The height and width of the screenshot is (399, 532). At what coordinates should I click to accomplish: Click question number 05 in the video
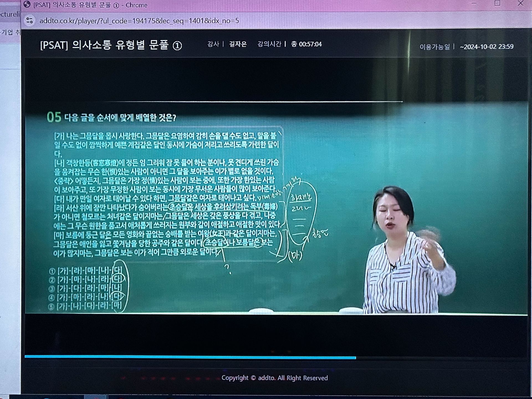[x=54, y=117]
